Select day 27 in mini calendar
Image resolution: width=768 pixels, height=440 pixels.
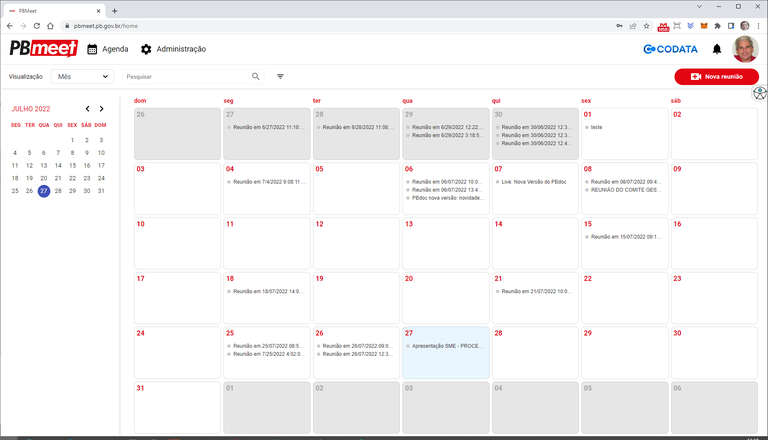[x=44, y=191]
